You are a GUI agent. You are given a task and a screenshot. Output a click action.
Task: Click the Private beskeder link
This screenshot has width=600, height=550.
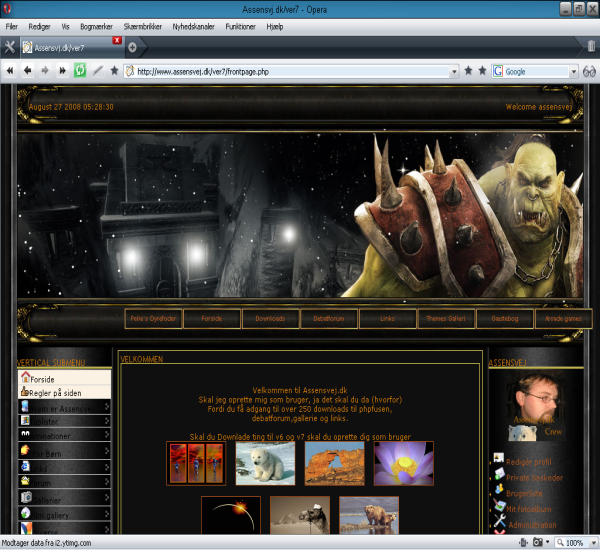tap(534, 478)
